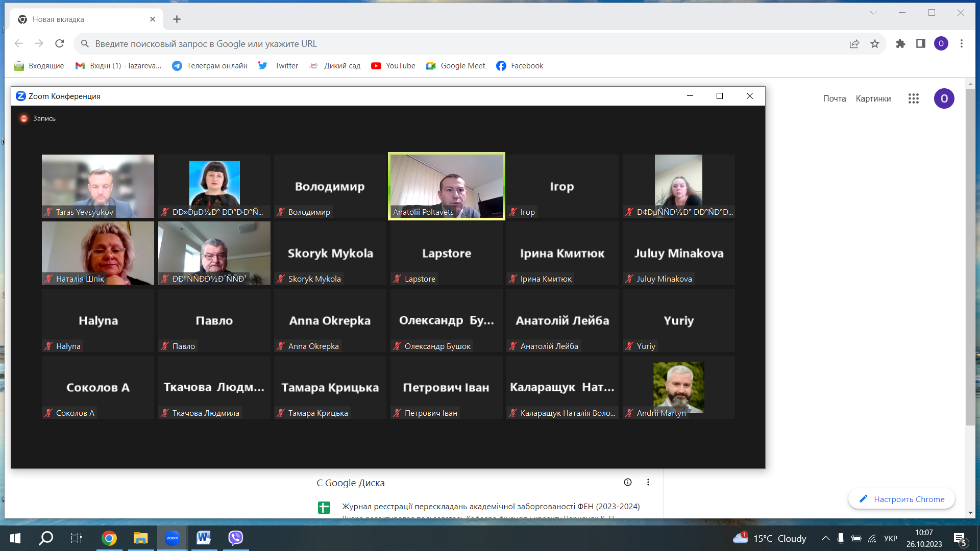Bookmark this tab with the star icon
The image size is (980, 551).
click(x=875, y=44)
